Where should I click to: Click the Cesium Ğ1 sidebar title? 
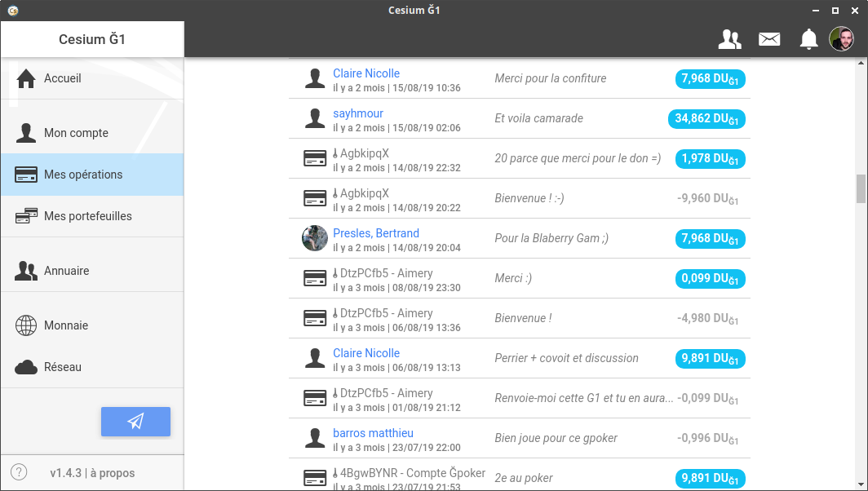point(92,39)
